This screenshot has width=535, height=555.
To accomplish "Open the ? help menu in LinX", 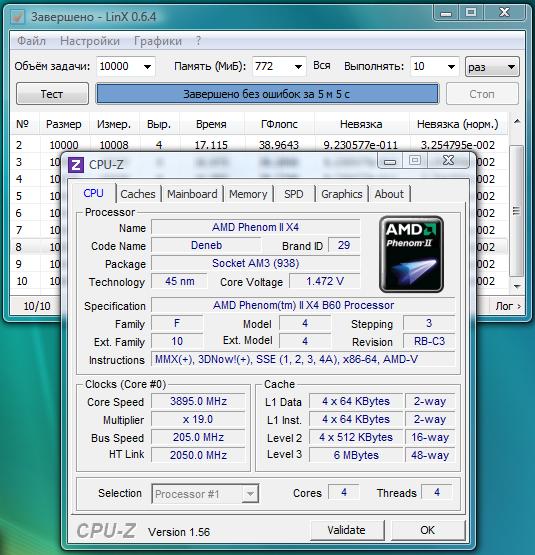I will click(199, 41).
